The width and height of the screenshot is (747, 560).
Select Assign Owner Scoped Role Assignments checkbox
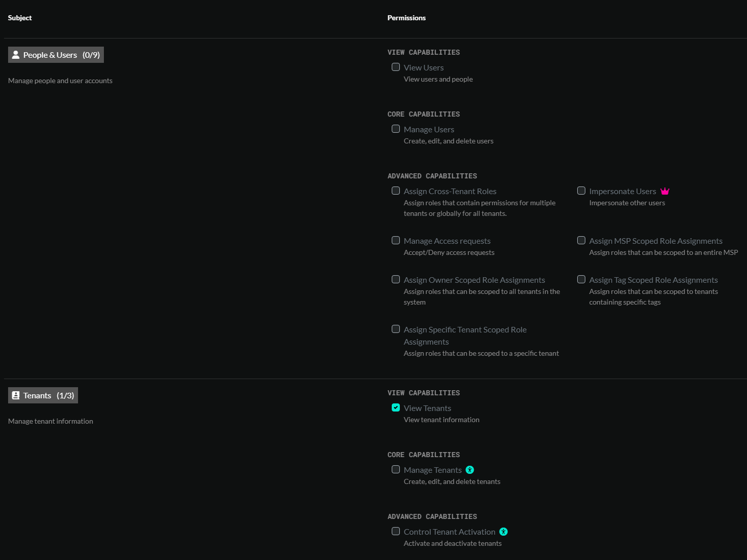pyautogui.click(x=396, y=279)
